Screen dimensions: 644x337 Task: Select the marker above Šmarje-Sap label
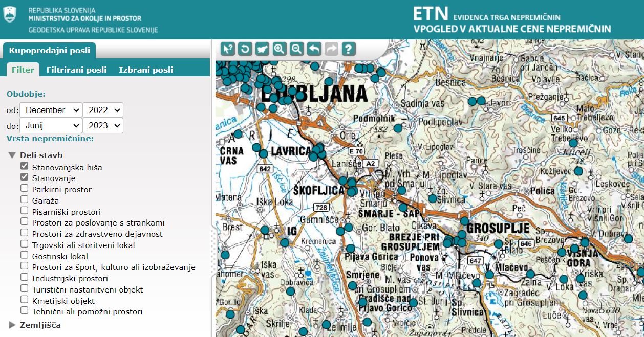pyautogui.click(x=403, y=208)
